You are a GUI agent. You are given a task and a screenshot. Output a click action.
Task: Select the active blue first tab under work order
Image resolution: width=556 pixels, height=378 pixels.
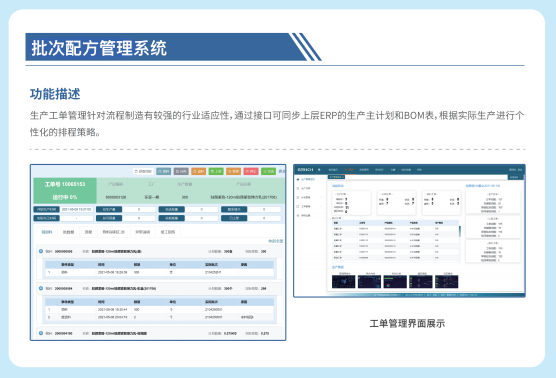pos(47,232)
